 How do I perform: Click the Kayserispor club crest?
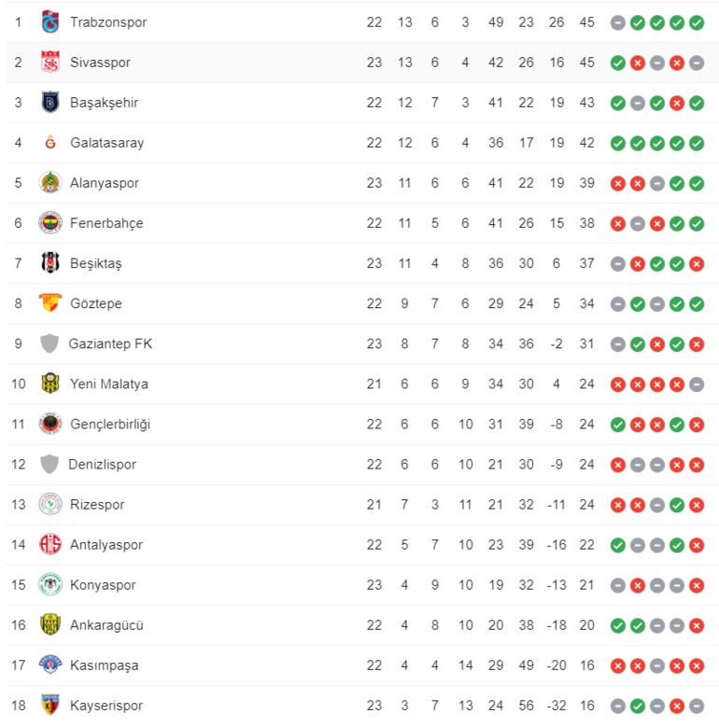pos(50,705)
